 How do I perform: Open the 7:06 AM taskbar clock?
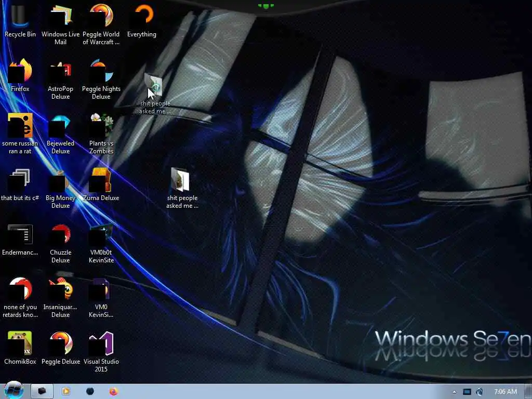pyautogui.click(x=505, y=392)
